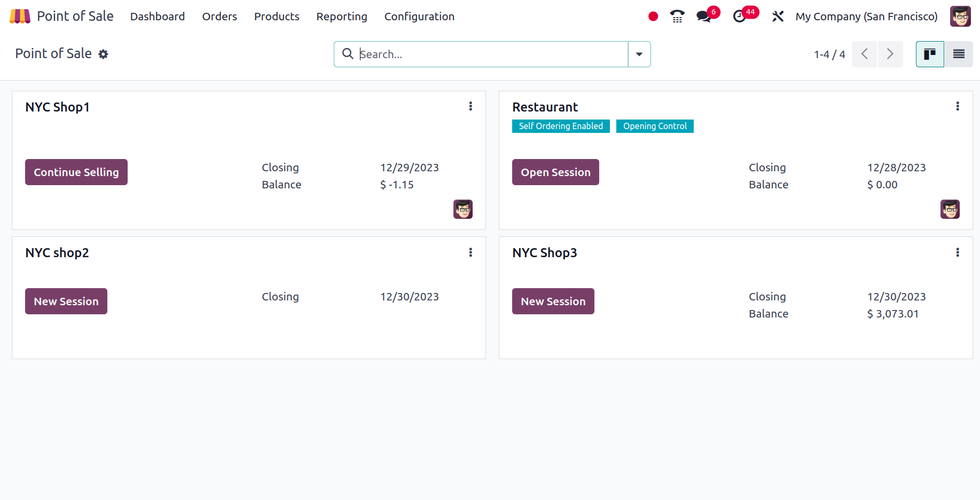
Task: Click the Self Ordering Enabled tag on Restaurant
Action: click(x=560, y=126)
